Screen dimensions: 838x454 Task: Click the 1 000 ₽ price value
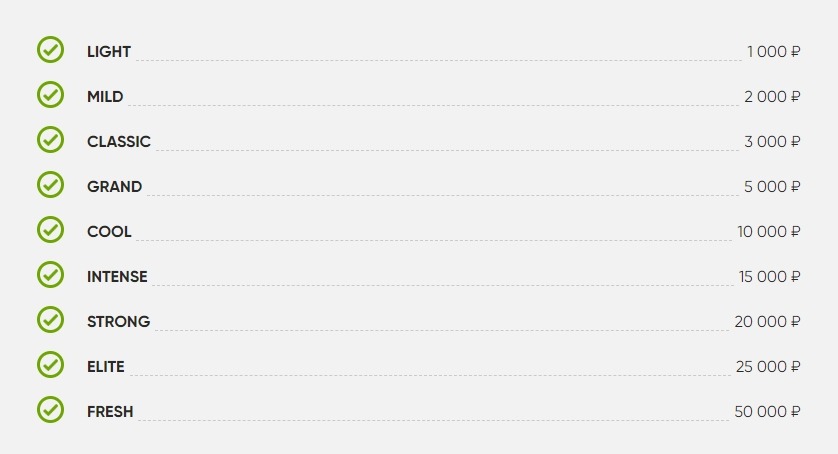click(774, 52)
